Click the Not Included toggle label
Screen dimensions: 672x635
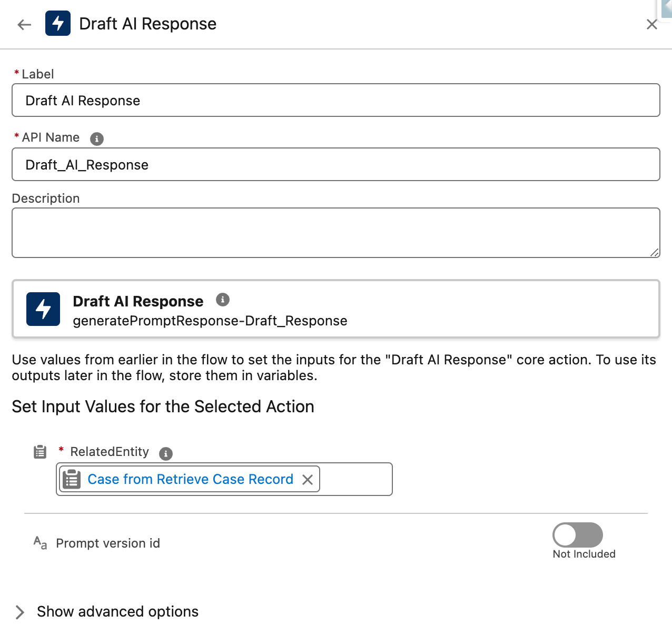584,554
